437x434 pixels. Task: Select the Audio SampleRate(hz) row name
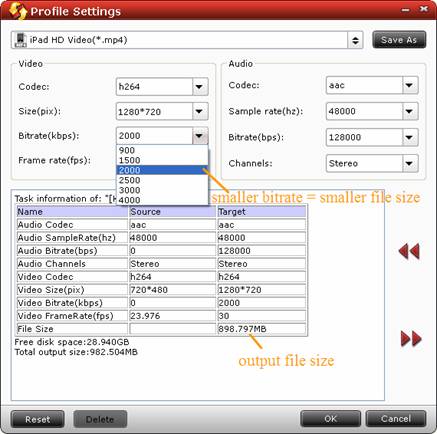click(x=72, y=238)
